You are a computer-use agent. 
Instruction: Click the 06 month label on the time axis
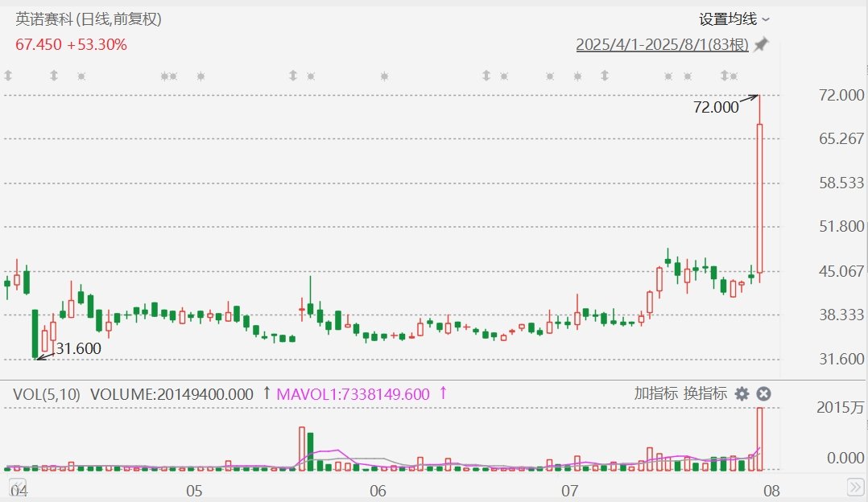(378, 491)
